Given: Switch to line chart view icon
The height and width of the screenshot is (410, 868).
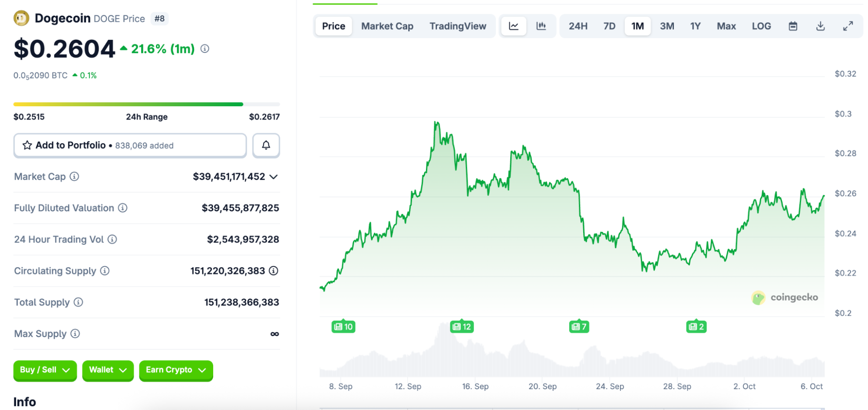Looking at the screenshot, I should click(x=513, y=26).
